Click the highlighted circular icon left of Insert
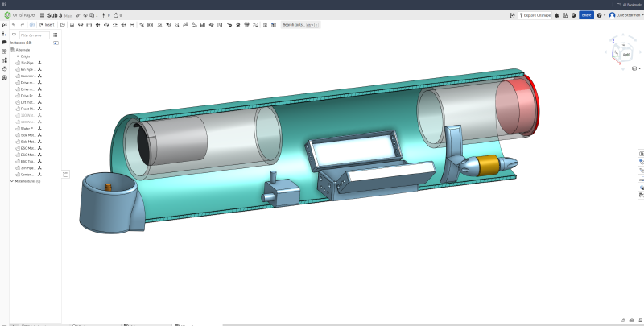The width and height of the screenshot is (644, 326). point(32,25)
